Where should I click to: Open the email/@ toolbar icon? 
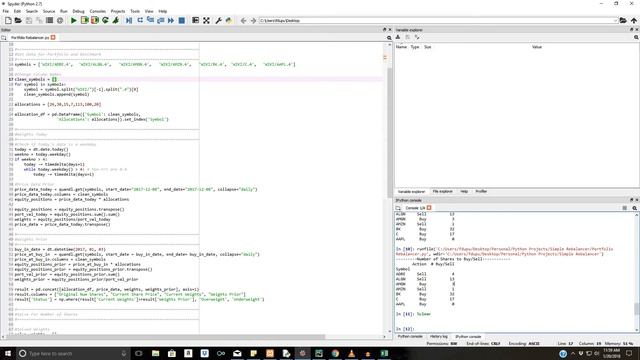click(x=60, y=20)
